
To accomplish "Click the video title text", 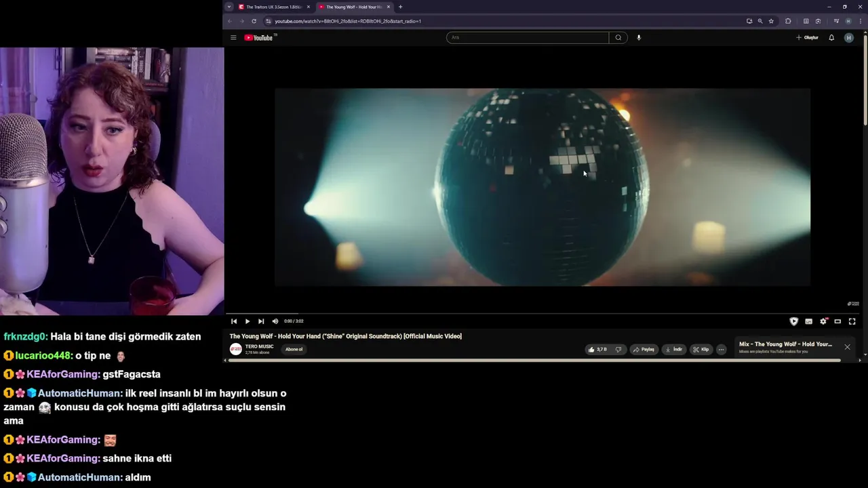I will click(x=345, y=336).
